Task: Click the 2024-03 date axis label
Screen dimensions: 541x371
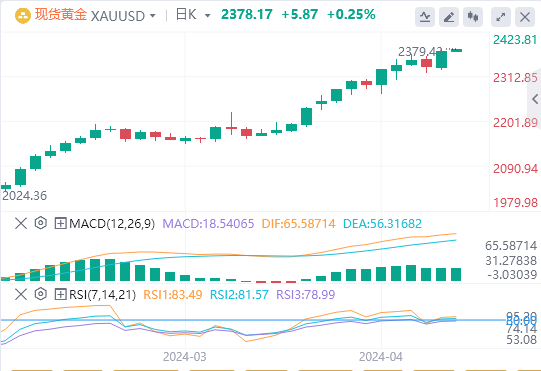Action: [185, 357]
